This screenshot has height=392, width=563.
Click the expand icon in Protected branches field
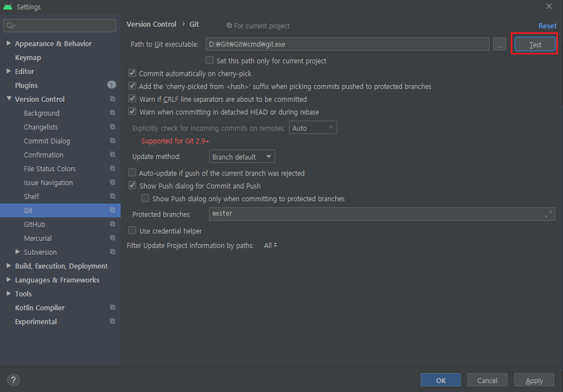(x=549, y=214)
